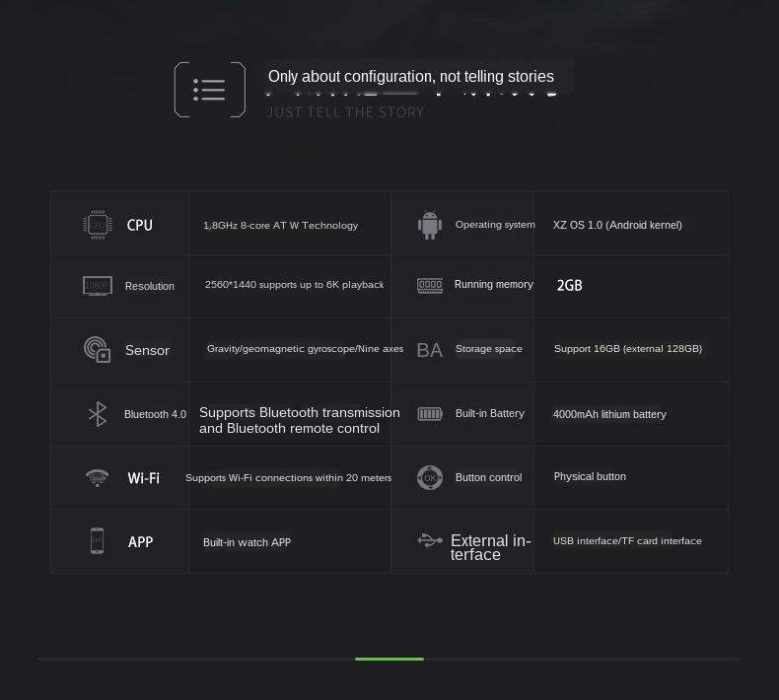Click the Resolution monitor icon

[x=97, y=286]
